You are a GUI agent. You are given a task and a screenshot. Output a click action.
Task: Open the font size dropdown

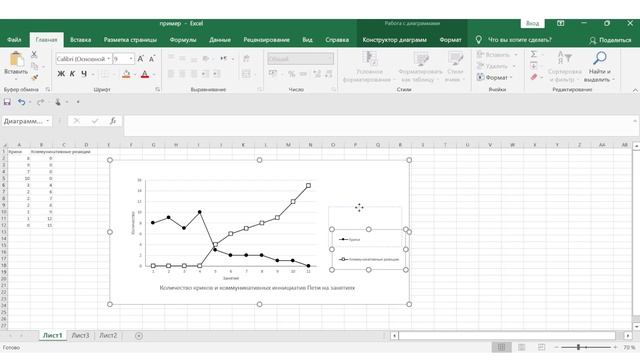click(x=131, y=59)
